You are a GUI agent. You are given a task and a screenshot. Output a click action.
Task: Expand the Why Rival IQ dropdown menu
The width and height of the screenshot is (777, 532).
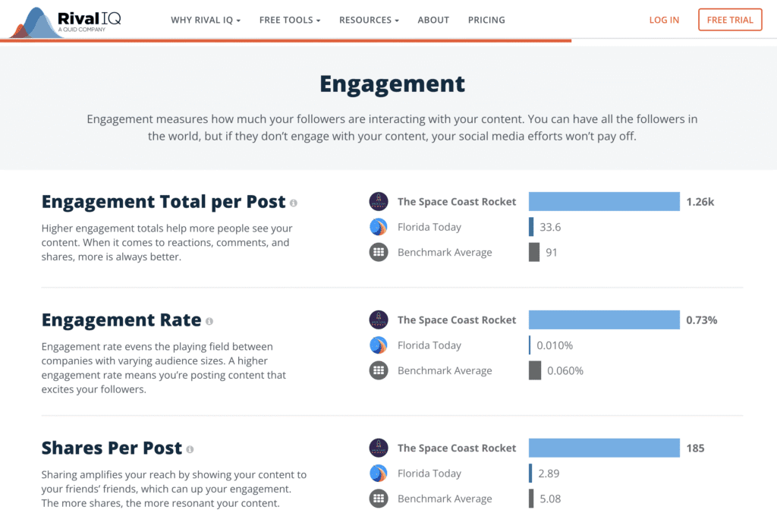[206, 20]
